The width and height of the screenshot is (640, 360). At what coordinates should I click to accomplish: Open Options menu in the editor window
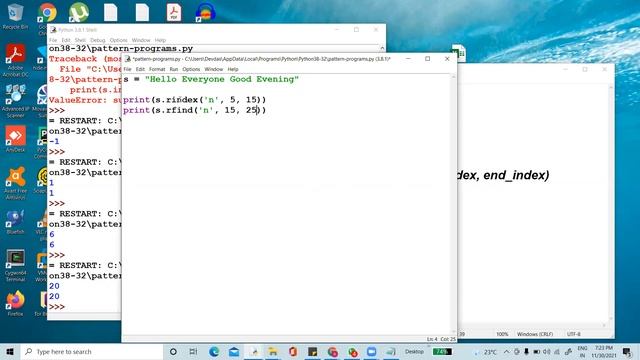pyautogui.click(x=191, y=69)
